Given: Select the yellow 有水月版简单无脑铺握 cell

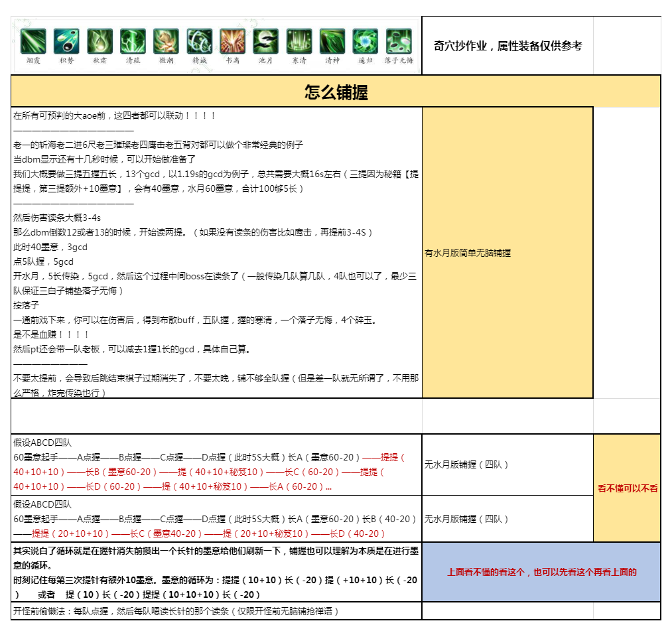Looking at the screenshot, I should pyautogui.click(x=507, y=253).
